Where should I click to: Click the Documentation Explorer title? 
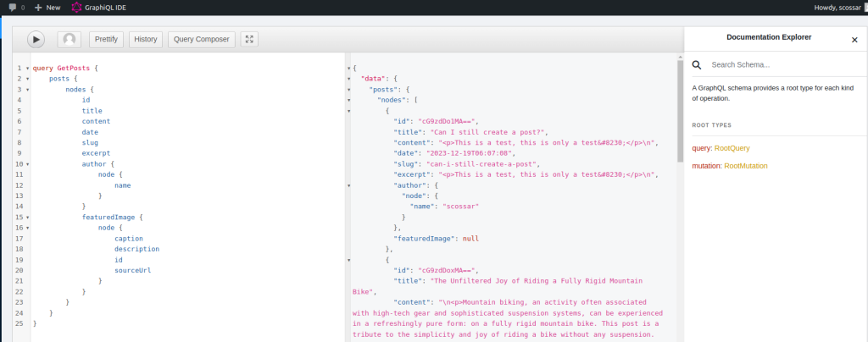769,37
